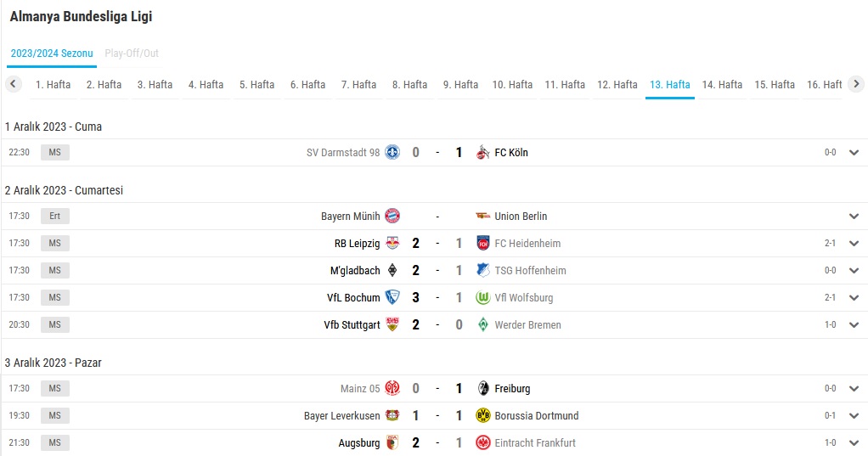Screen dimensions: 868x456
Task: Show later weeks with right arrow
Action: [856, 84]
